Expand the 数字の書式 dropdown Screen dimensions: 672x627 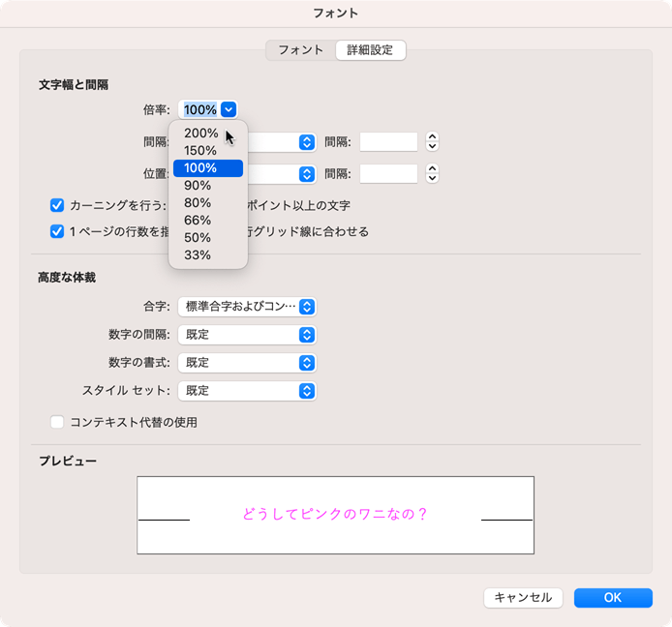[247, 363]
